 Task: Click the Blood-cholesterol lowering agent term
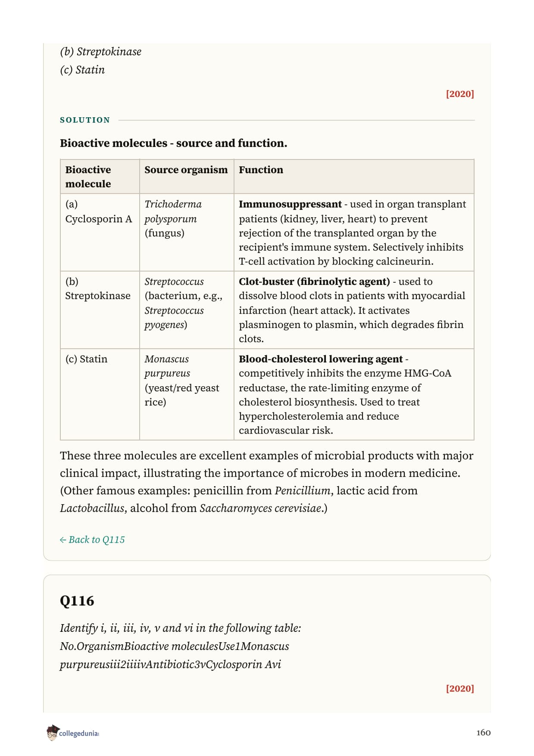click(321, 359)
